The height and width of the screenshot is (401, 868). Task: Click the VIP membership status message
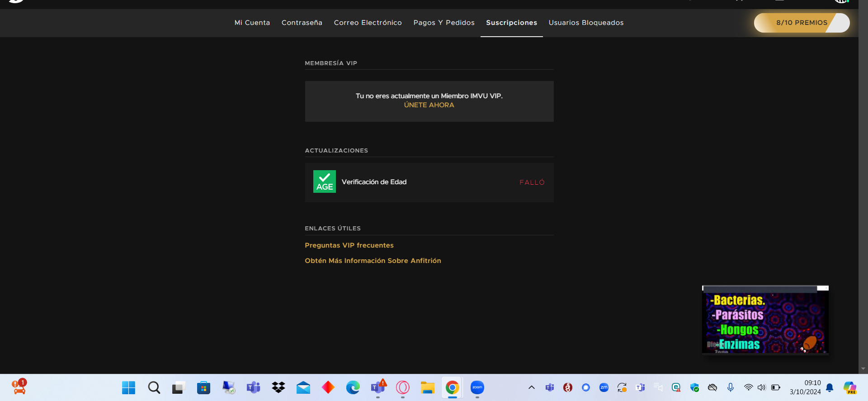[429, 96]
